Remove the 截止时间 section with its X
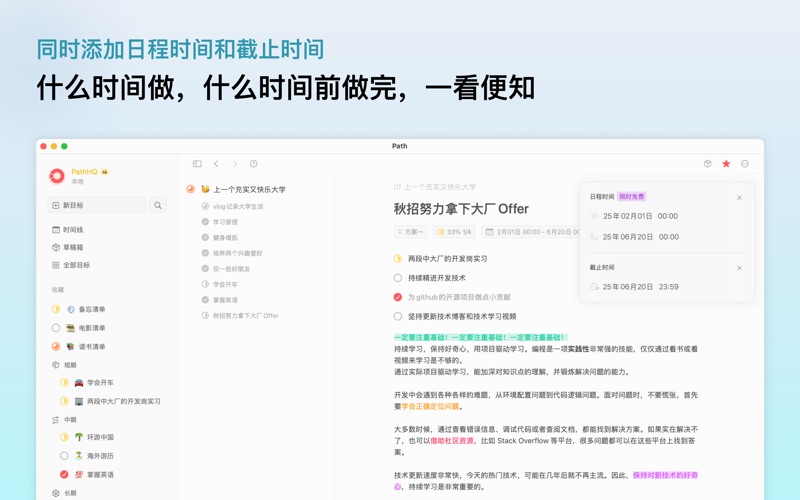800x500 pixels. 739,268
